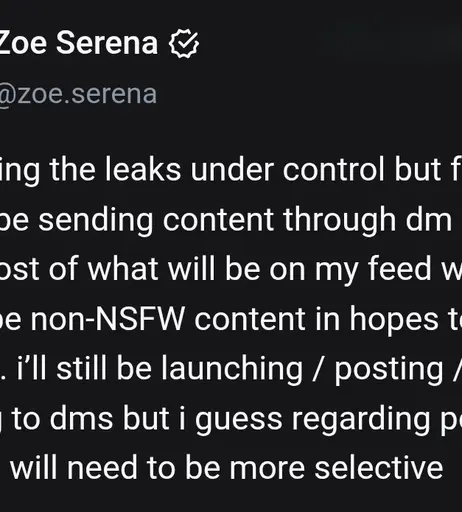
Task: Click the word 'through' in the second line
Action: [339, 221]
